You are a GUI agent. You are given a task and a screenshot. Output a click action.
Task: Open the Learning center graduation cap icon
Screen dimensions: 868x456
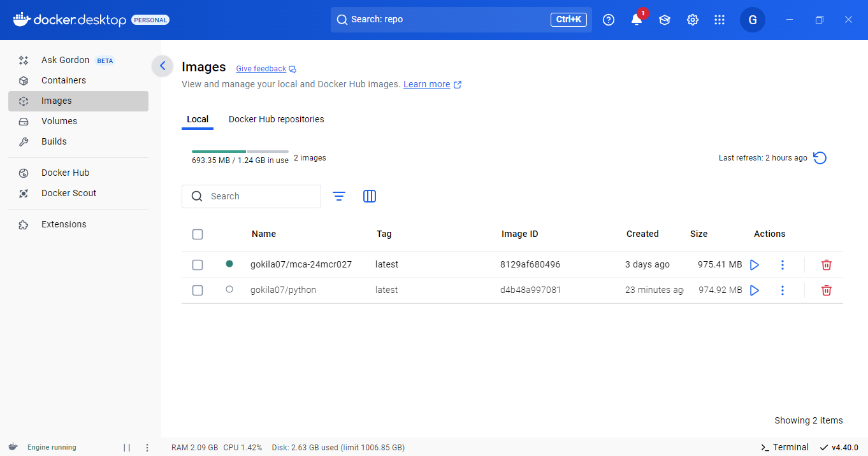[665, 20]
